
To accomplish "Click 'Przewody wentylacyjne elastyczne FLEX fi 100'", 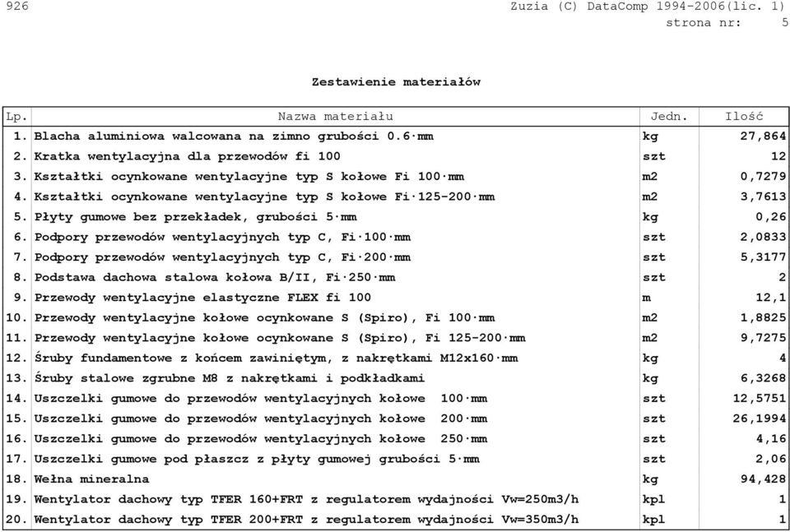I will tap(202, 298).
